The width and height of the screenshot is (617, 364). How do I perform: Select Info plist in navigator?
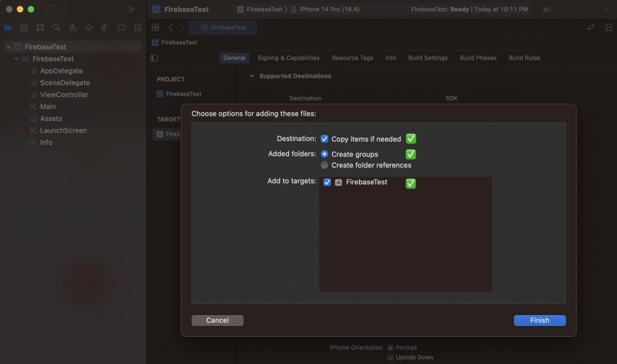46,142
